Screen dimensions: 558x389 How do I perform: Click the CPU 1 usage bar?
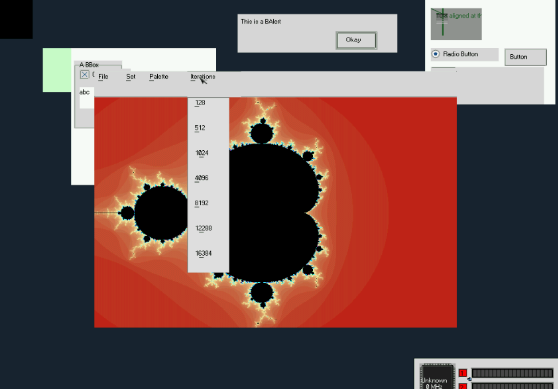(x=512, y=373)
